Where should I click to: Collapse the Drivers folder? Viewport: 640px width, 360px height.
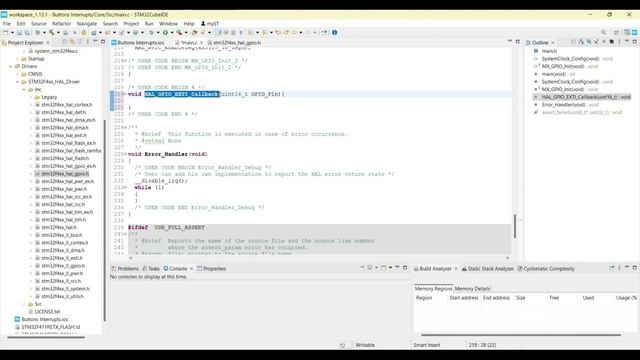11,67
